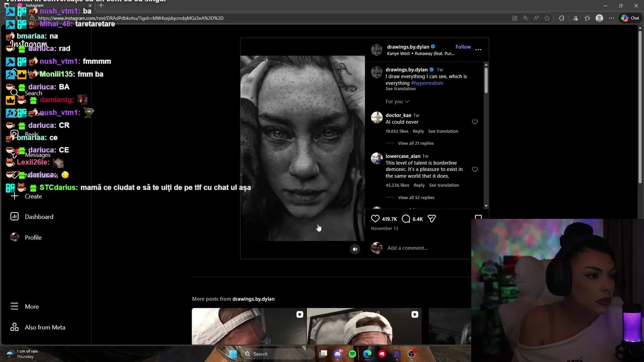Click Zoom magnifier icon in address bar
Screen dimensions: 644x362
coord(525,18)
